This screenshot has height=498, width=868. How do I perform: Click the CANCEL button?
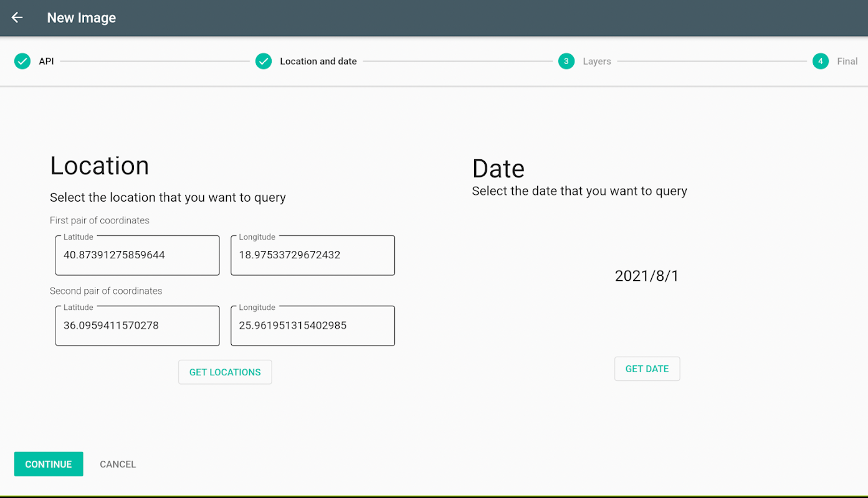point(118,464)
